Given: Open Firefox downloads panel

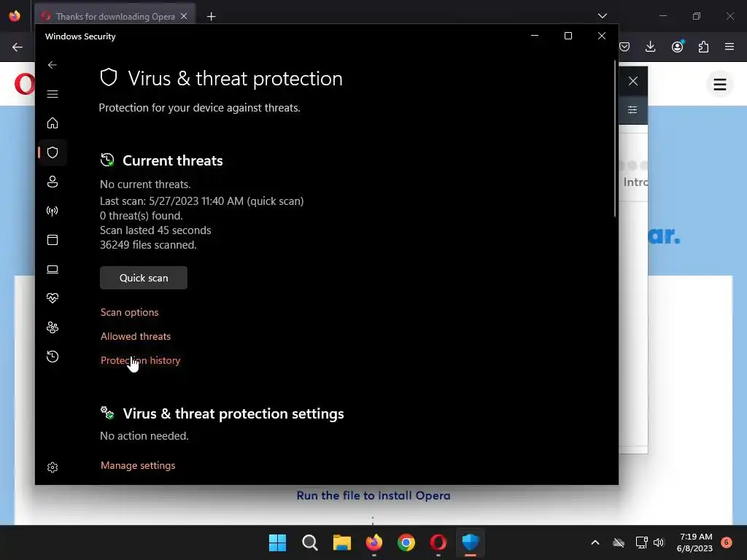Looking at the screenshot, I should click(x=650, y=47).
